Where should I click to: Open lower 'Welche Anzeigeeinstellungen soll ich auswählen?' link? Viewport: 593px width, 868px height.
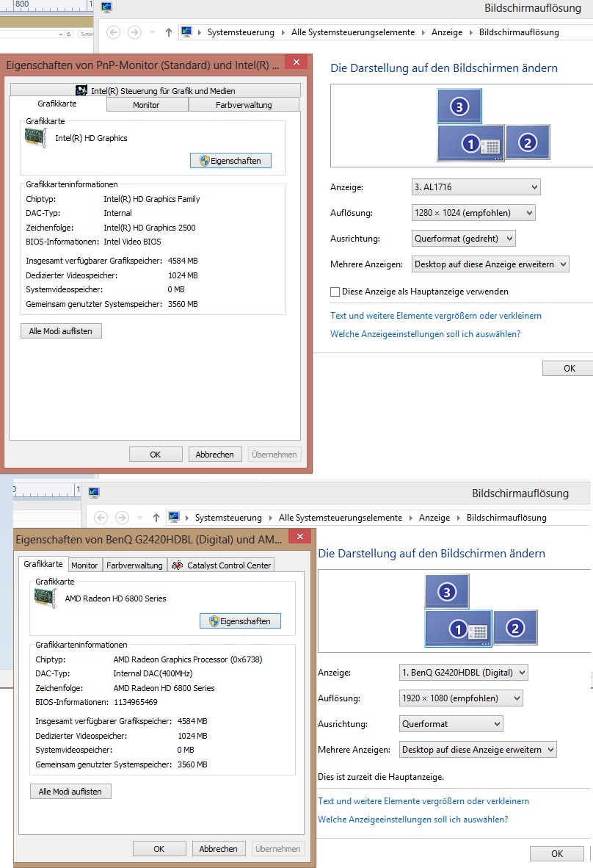point(412,820)
